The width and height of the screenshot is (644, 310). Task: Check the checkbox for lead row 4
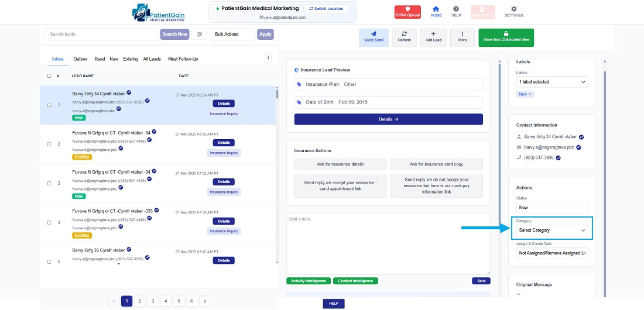(x=49, y=222)
